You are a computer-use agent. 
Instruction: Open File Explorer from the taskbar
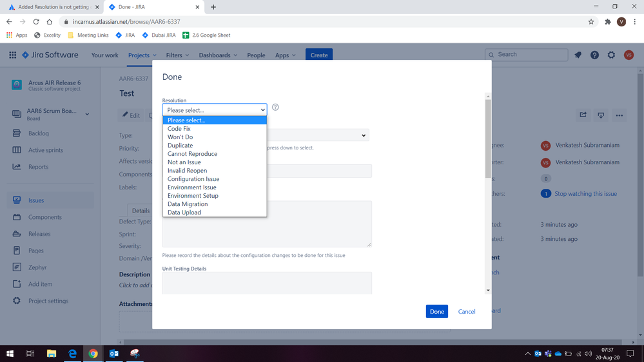coord(52,354)
